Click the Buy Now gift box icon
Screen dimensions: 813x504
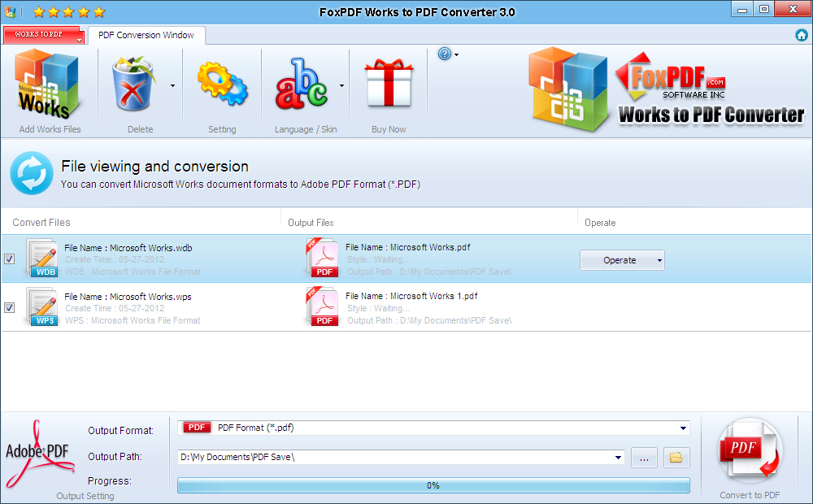[x=389, y=84]
